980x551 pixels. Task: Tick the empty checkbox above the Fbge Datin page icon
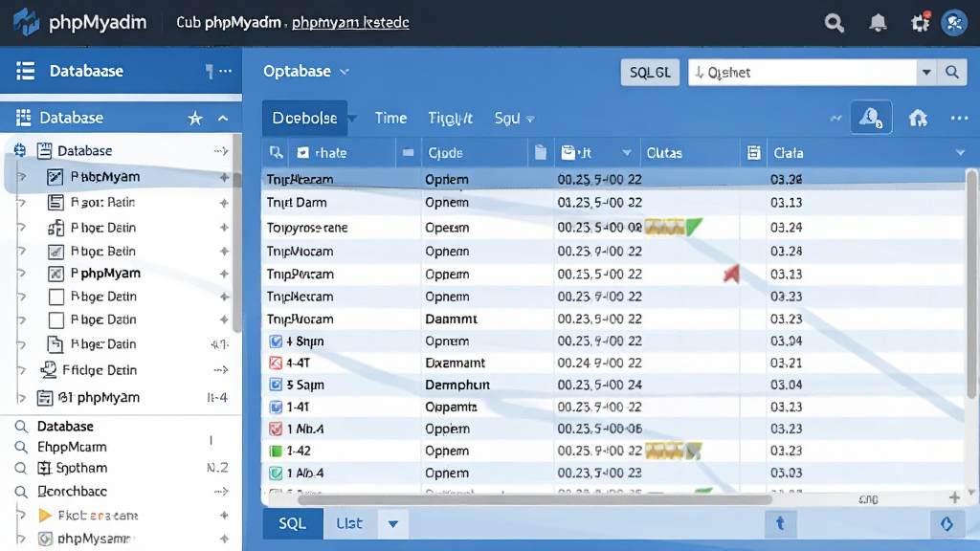pyautogui.click(x=56, y=320)
